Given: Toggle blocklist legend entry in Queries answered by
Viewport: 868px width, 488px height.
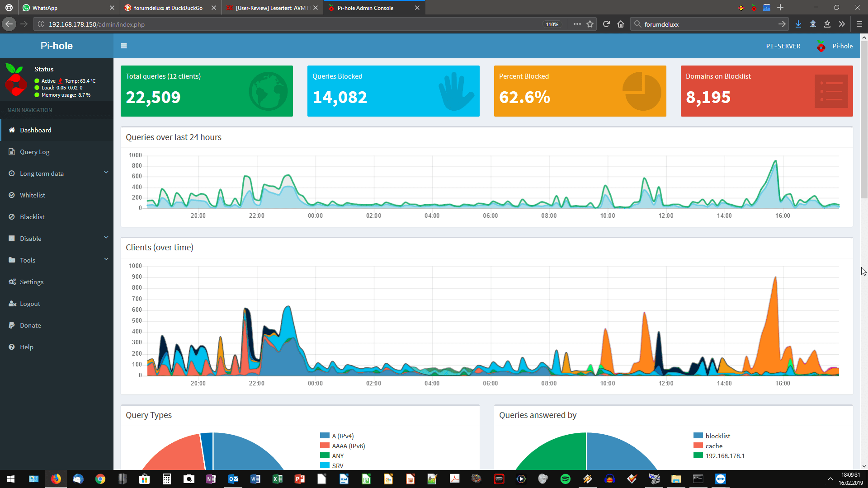Looking at the screenshot, I should coord(712,436).
